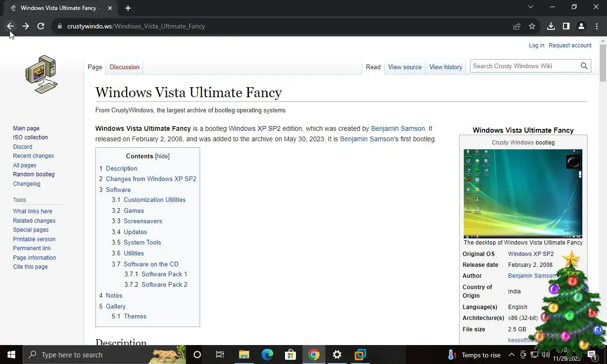Open Temps to rise weather widget
Image resolution: width=607 pixels, height=364 pixels.
point(474,355)
